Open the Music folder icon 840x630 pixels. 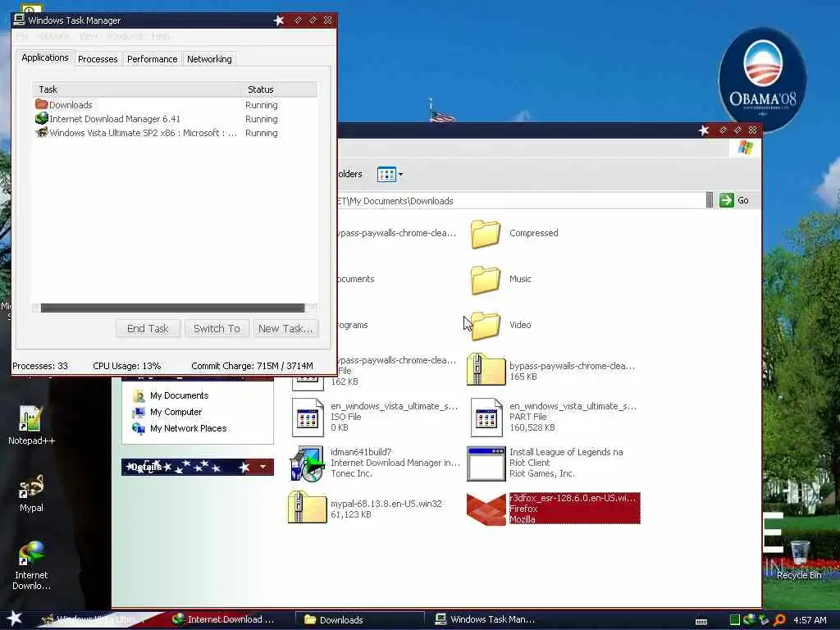(x=486, y=281)
